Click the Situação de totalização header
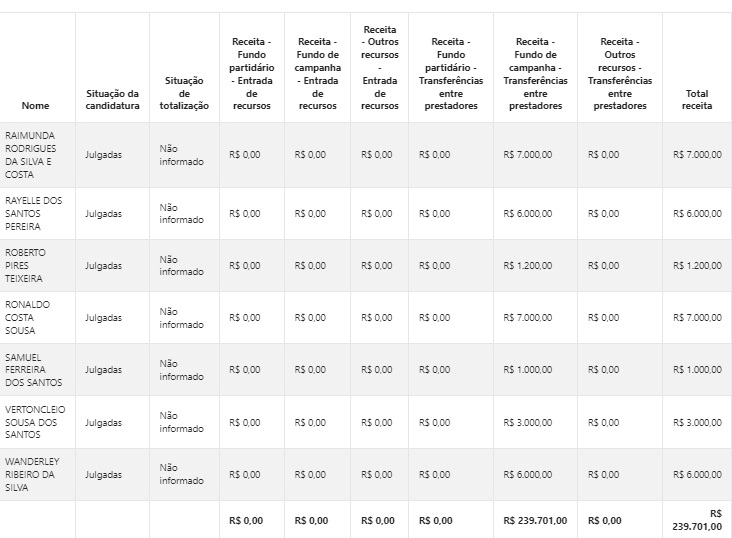732x538 pixels. 184,93
